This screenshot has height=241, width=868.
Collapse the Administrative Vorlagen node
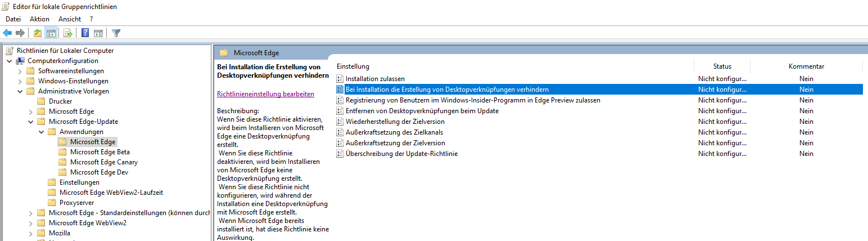[x=20, y=91]
